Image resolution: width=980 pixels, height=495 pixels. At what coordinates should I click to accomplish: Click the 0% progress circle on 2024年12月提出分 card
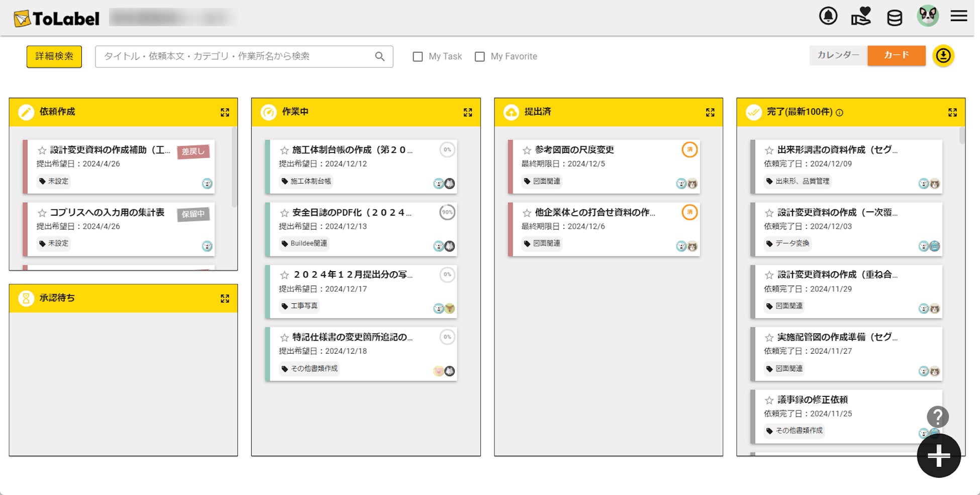coord(447,275)
